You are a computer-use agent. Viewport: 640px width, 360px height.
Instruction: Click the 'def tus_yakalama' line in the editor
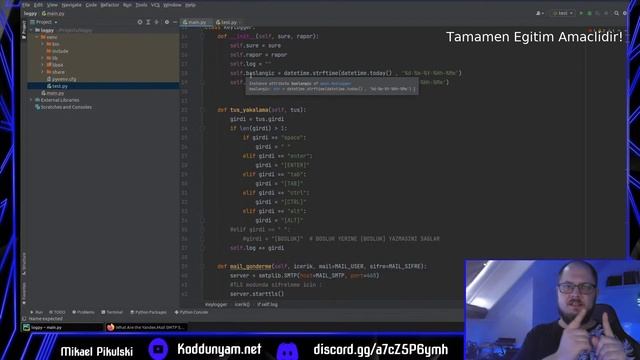(x=261, y=110)
